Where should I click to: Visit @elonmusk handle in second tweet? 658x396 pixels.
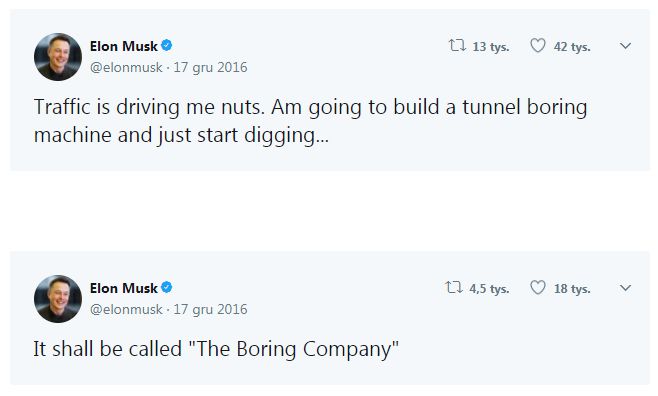click(x=126, y=309)
